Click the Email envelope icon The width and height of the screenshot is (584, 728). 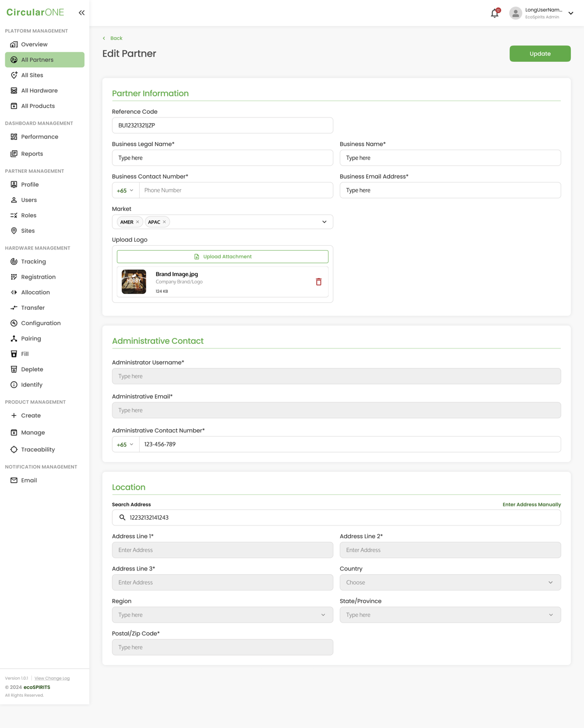14,481
